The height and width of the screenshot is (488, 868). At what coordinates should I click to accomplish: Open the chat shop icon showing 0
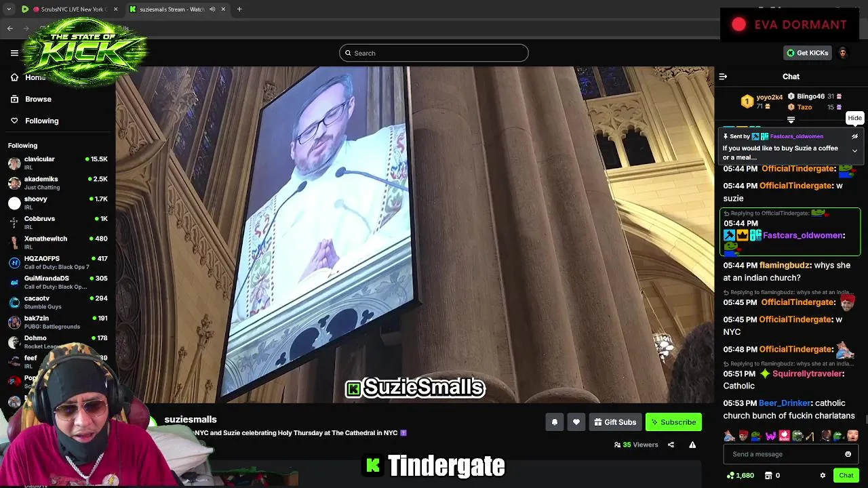[x=773, y=476]
